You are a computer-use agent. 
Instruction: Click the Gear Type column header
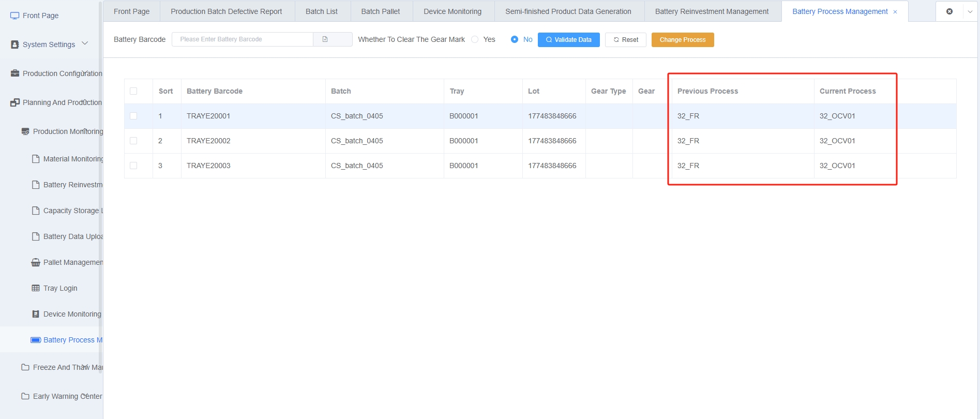tap(608, 91)
